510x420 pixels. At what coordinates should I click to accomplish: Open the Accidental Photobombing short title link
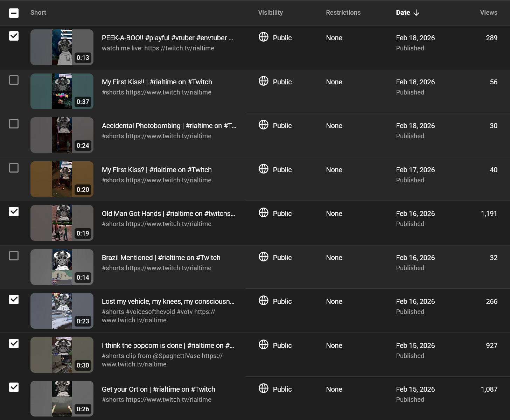(169, 126)
